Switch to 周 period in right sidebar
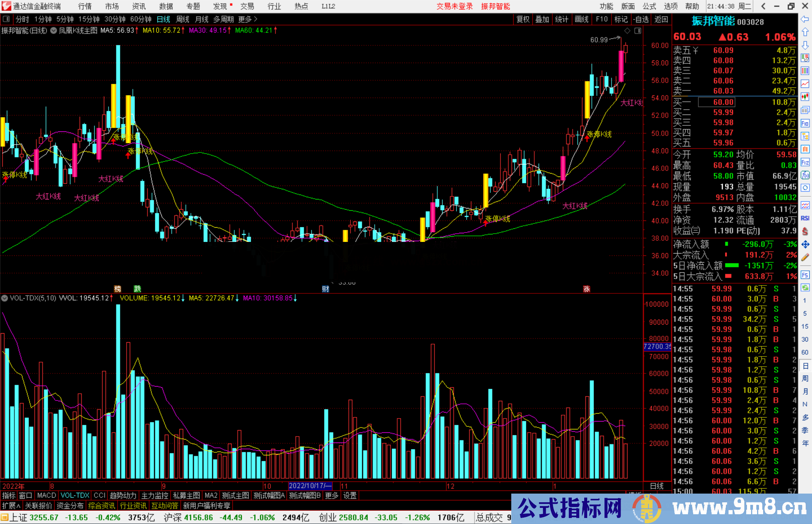This screenshot has height=524, width=812. pos(805,378)
